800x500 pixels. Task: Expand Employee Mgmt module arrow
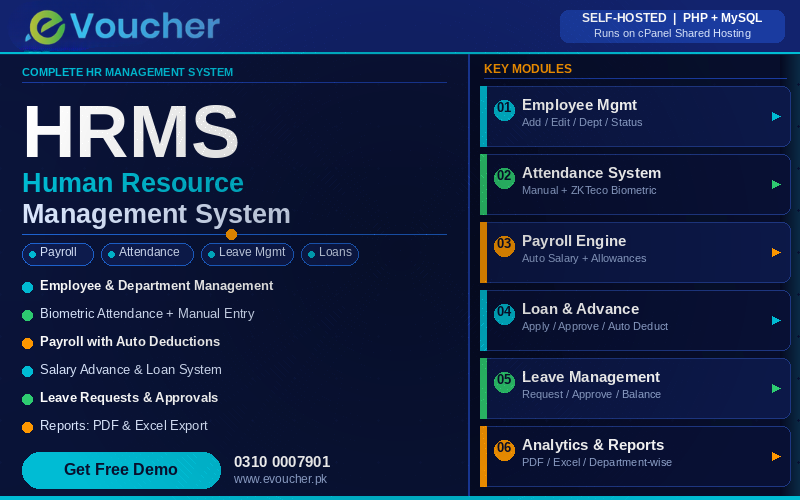(776, 117)
